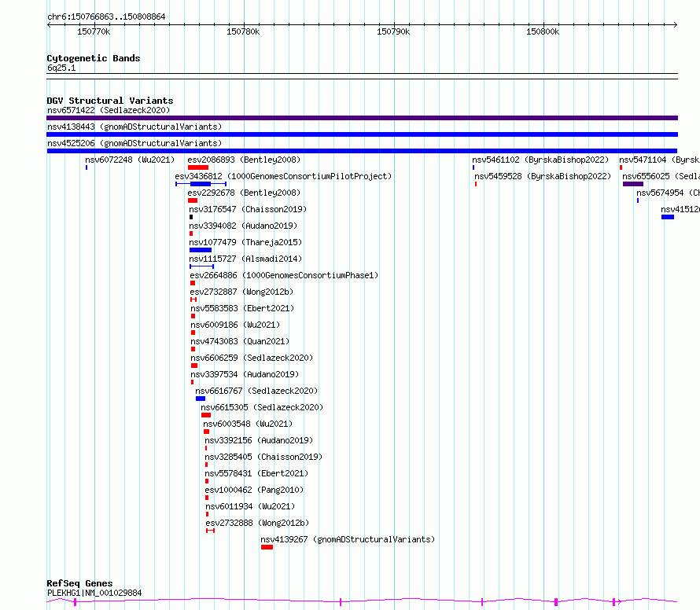
Task: Click the 150800k ruler tick label
Action: 543,31
